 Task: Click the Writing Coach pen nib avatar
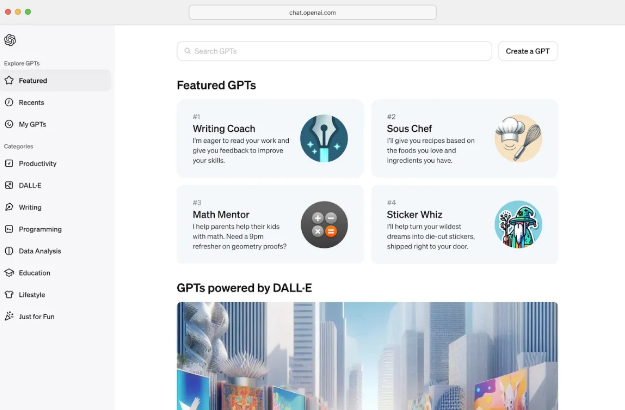point(324,138)
